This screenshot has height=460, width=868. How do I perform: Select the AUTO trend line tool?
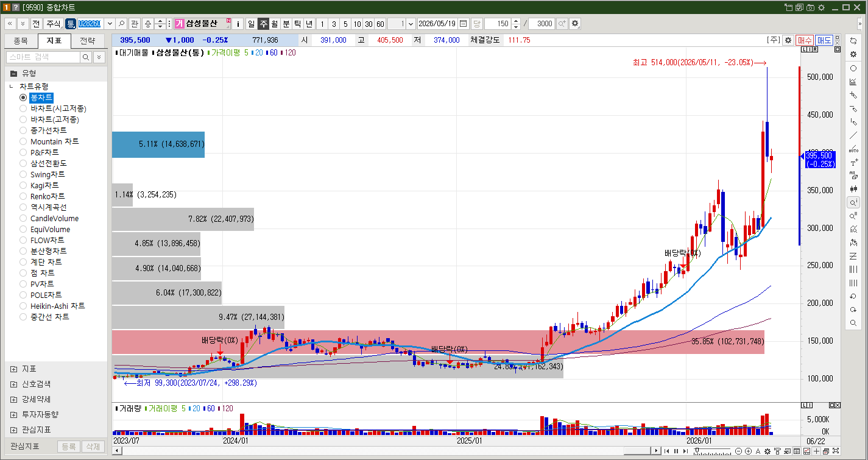click(x=853, y=149)
